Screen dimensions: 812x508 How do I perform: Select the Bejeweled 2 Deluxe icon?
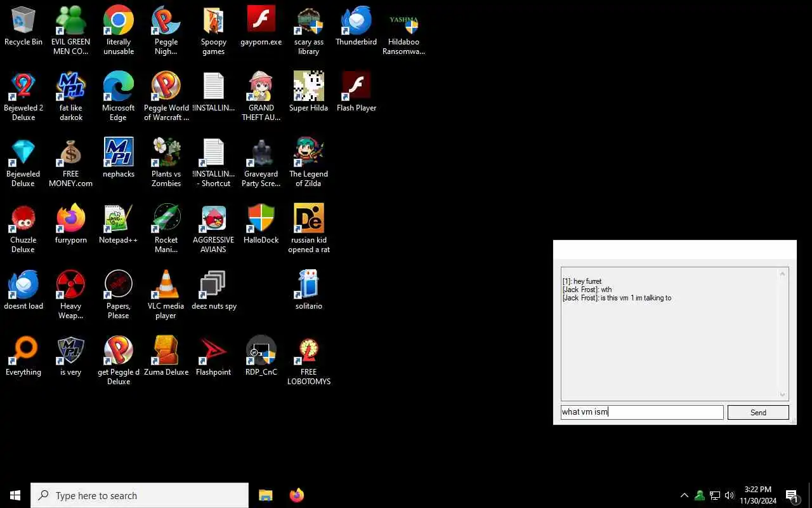(x=23, y=97)
